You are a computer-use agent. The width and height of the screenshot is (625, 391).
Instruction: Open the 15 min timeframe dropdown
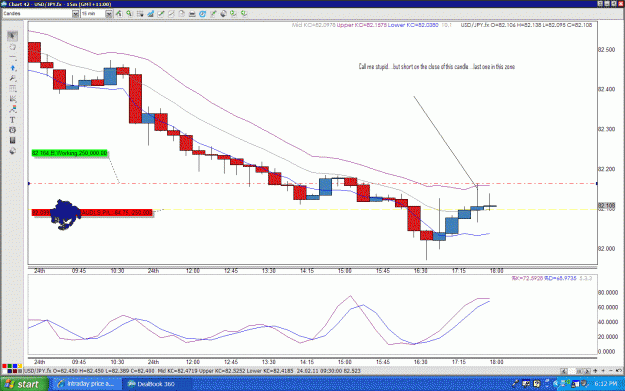109,14
